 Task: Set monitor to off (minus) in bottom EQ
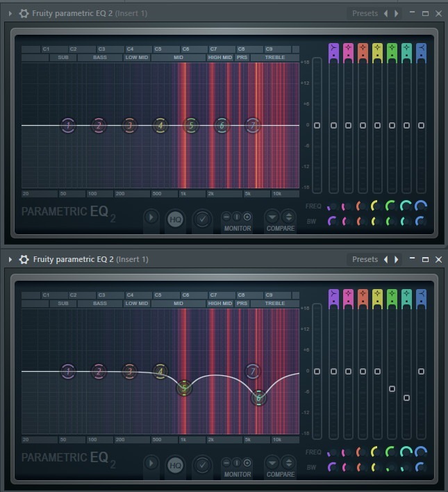point(226,463)
